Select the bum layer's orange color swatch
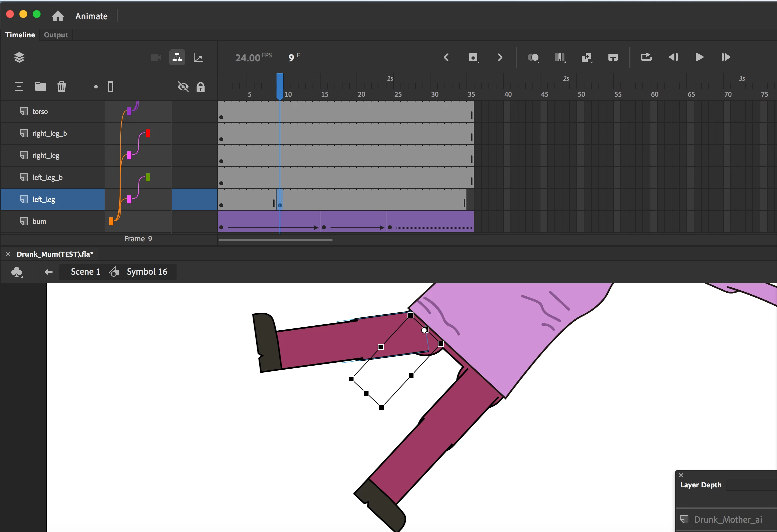This screenshot has height=532, width=777. (111, 221)
